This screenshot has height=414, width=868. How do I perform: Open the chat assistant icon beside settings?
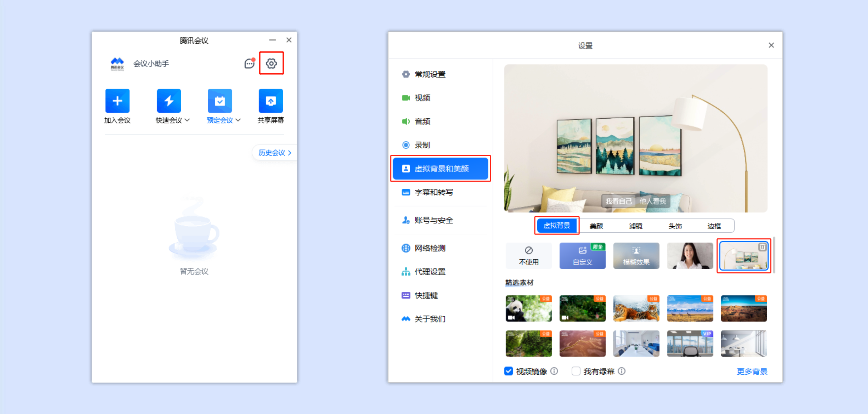point(249,64)
